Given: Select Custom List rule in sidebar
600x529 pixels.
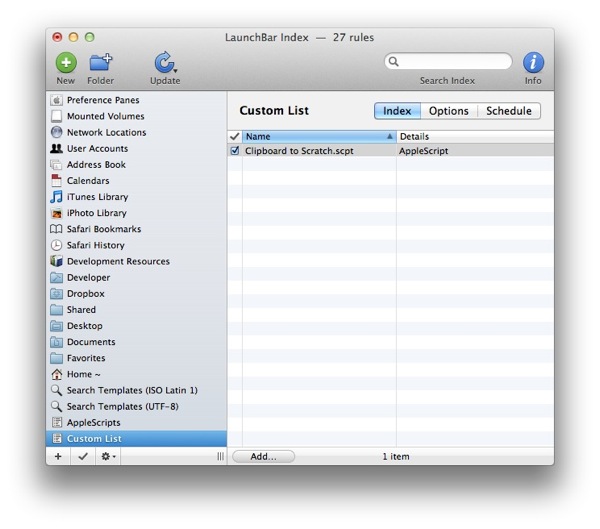Looking at the screenshot, I should coord(136,438).
